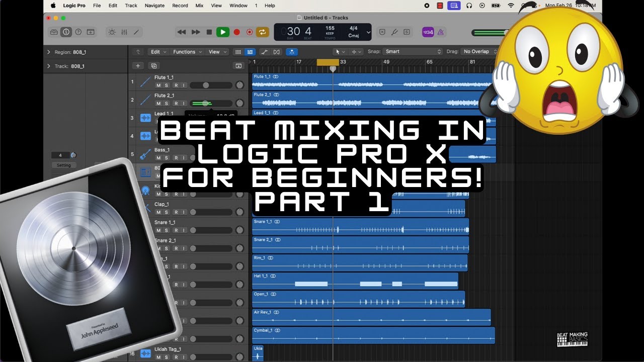
Task: Open the File menu
Action: (x=97, y=6)
